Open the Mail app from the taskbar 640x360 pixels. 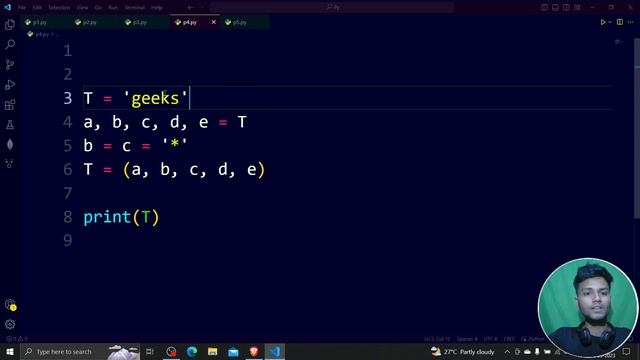(233, 351)
